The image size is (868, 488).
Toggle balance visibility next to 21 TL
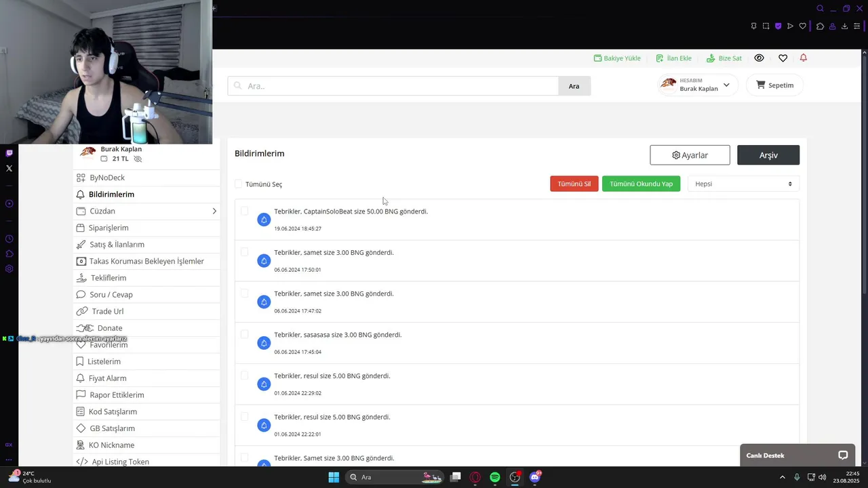click(138, 159)
